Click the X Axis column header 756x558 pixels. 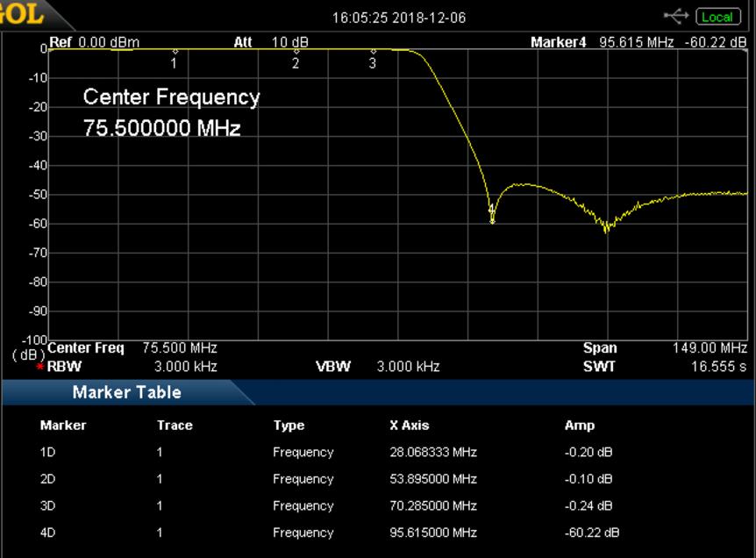[409, 426]
